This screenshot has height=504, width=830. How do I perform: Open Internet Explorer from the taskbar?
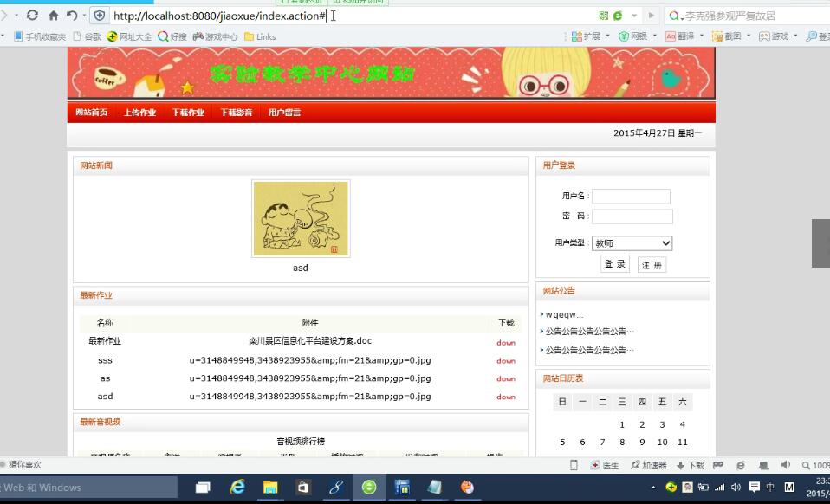tap(237, 487)
